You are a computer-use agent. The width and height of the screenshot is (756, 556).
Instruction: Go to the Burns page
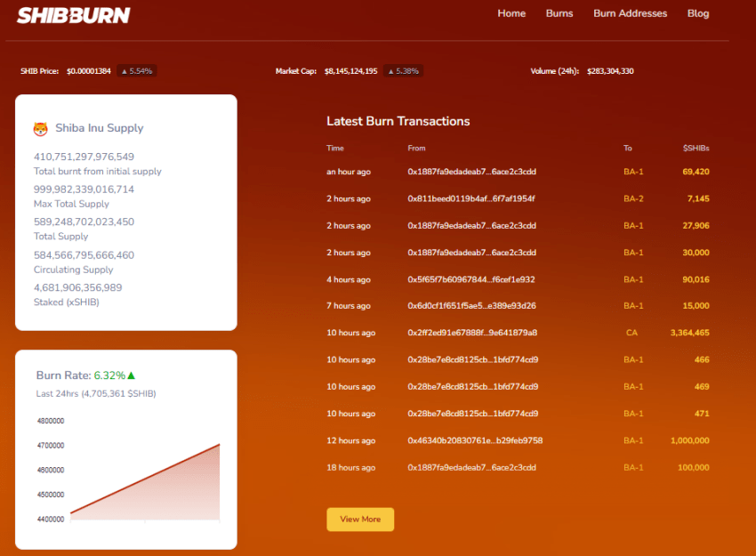[x=559, y=13]
